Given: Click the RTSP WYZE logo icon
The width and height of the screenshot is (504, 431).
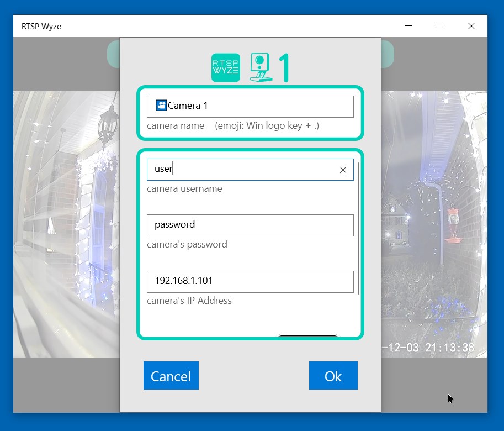Looking at the screenshot, I should coord(225,66).
